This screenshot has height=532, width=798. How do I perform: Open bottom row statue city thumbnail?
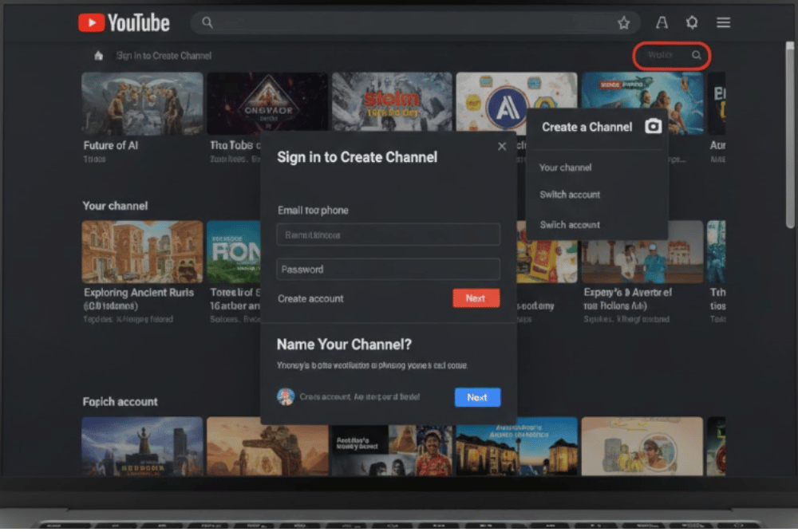tap(142, 447)
